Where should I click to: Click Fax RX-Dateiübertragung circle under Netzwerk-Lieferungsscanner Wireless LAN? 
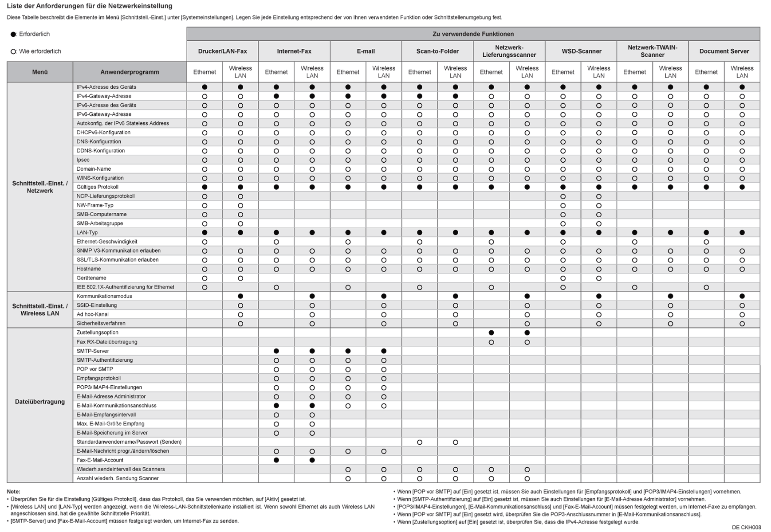pyautogui.click(x=527, y=342)
